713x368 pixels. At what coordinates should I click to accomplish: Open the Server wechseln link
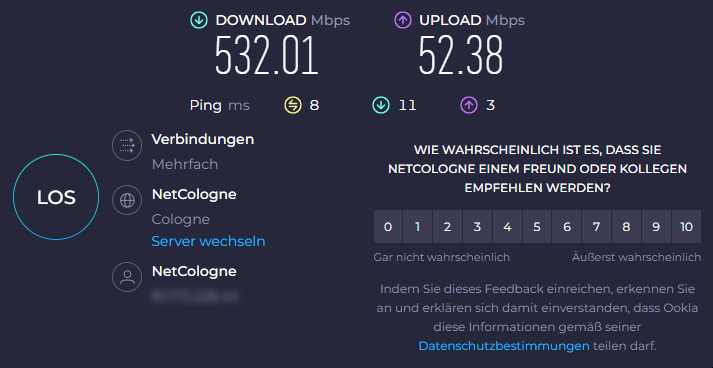point(208,242)
